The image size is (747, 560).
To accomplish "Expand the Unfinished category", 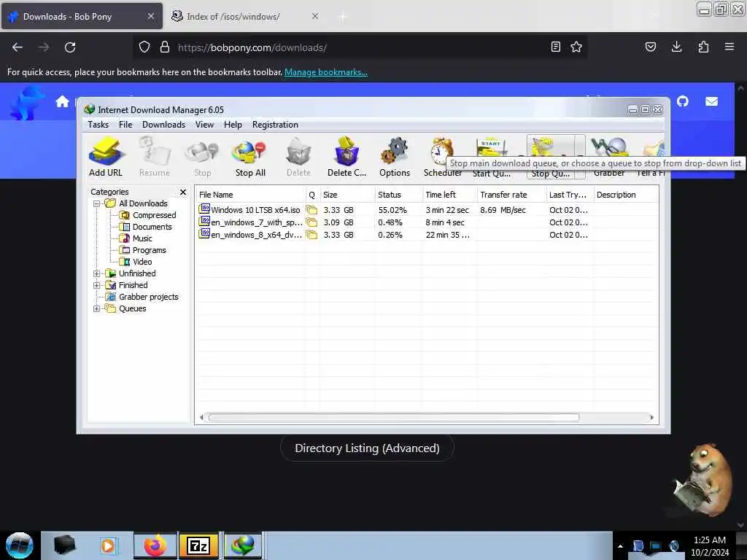I will [x=96, y=274].
